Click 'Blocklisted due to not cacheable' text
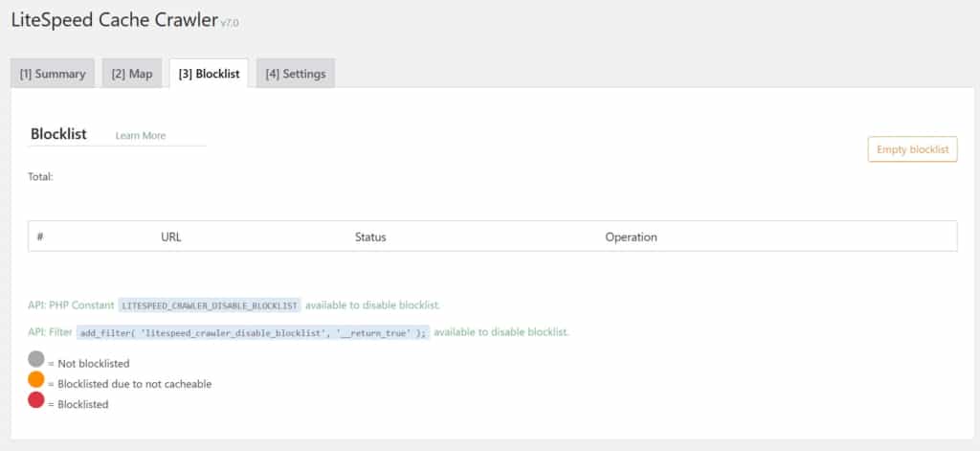This screenshot has height=451, width=980. pos(134,384)
